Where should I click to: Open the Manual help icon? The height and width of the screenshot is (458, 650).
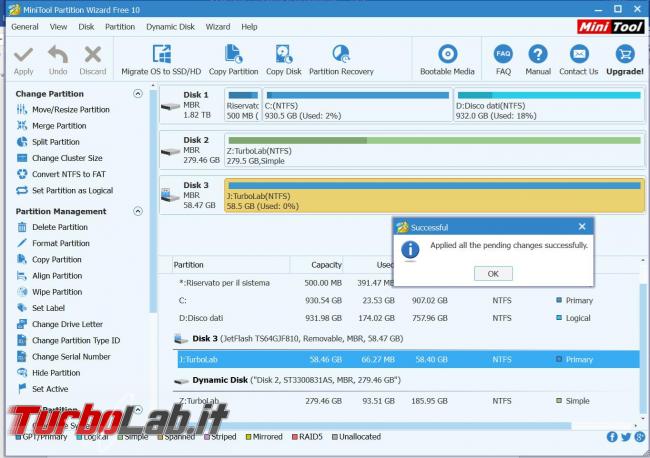538,54
